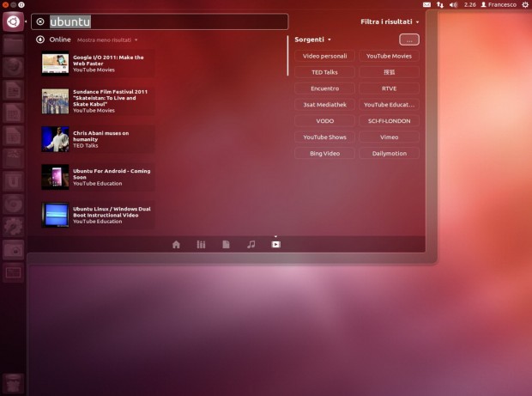Open Chris Abani TED Talks thumbnail
The height and width of the screenshot is (396, 532).
click(x=55, y=139)
